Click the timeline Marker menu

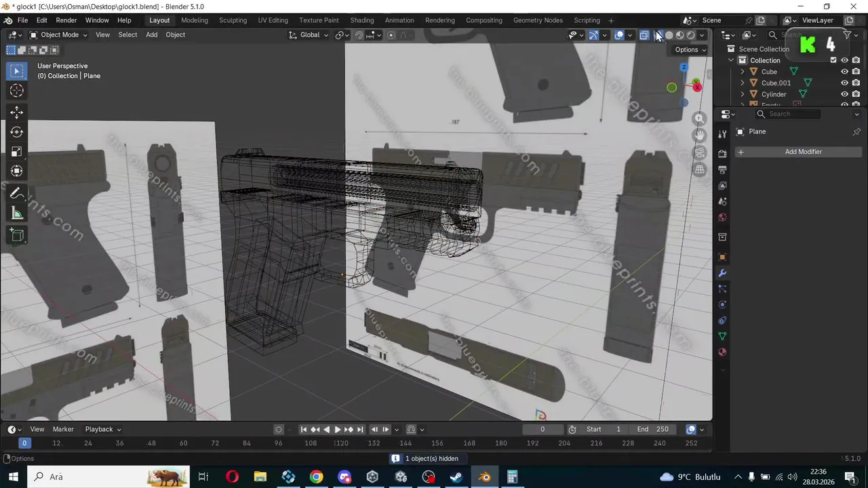point(63,429)
